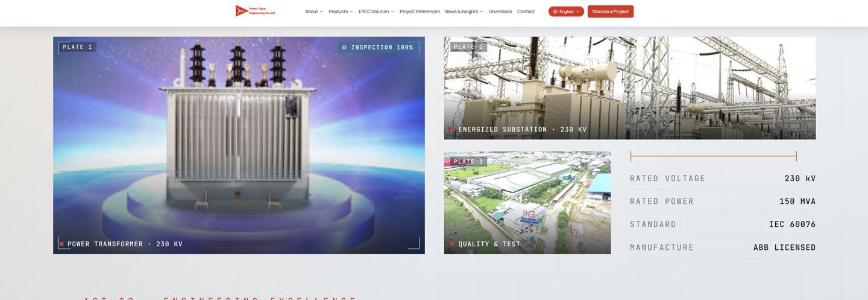Click the QUALITY & TEST caption
Viewport: 868px width, 300px height.
coord(489,244)
